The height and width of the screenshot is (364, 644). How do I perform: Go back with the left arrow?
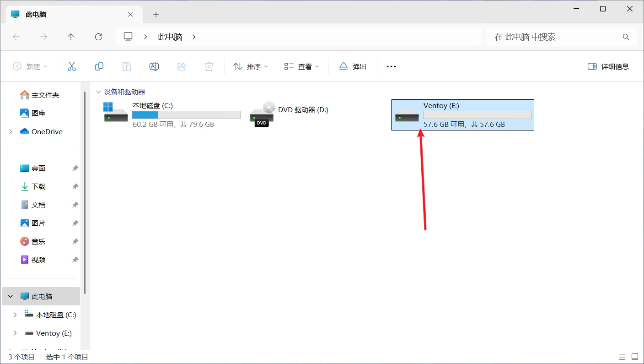pyautogui.click(x=16, y=37)
